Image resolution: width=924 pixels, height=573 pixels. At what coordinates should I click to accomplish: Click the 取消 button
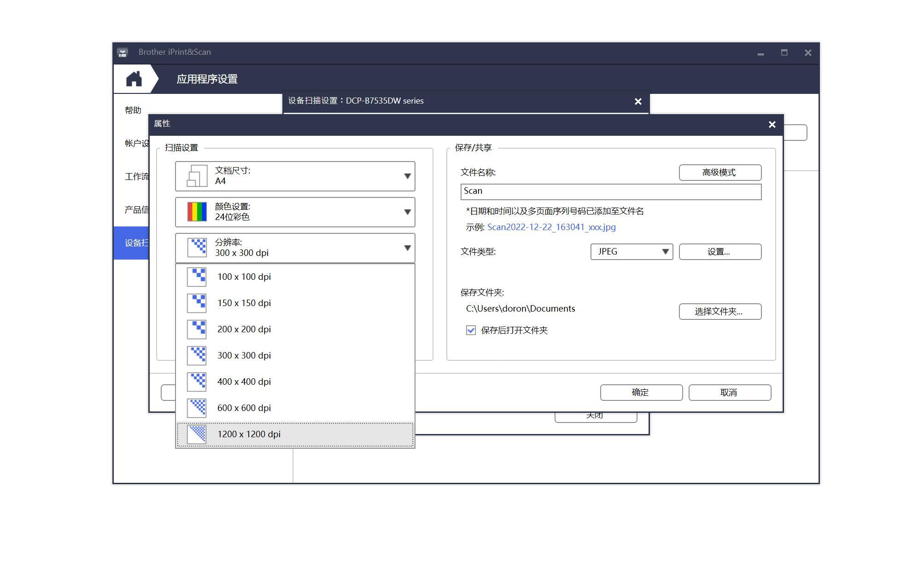(730, 393)
